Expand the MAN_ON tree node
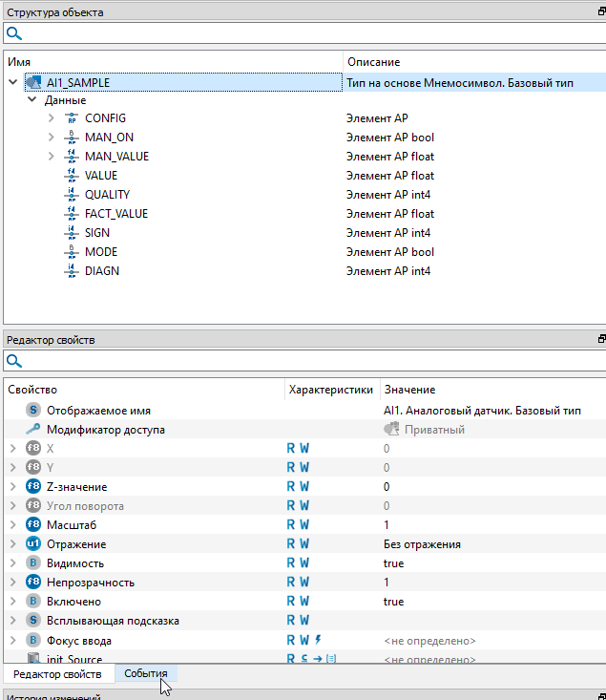Screen dimensions: 606x700 point(52,138)
